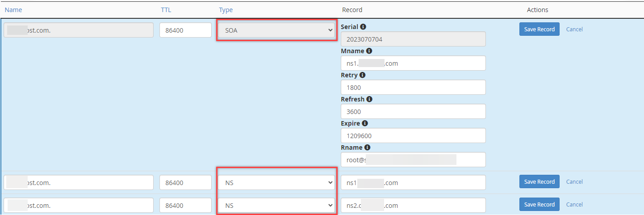Viewport: 644px width, 215px height.
Task: Save the ns1 NS record
Action: tap(539, 182)
